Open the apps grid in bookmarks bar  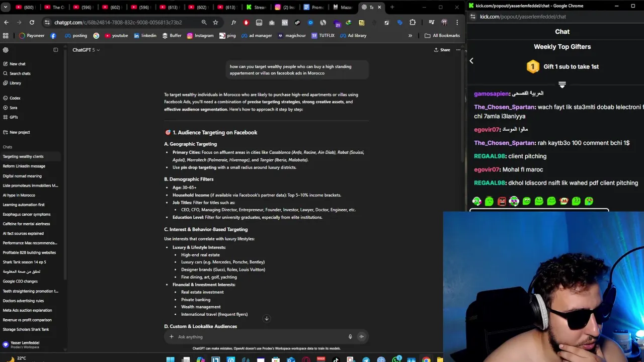tap(6, 36)
